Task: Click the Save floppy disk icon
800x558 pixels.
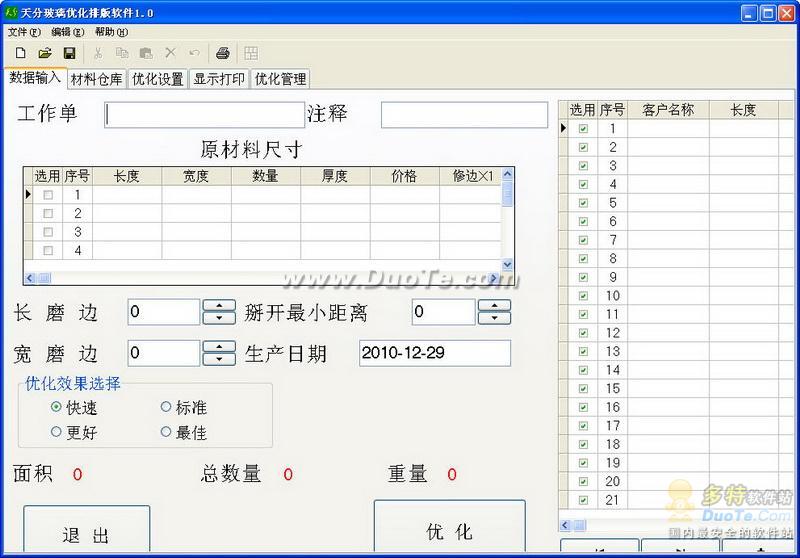Action: [x=69, y=53]
